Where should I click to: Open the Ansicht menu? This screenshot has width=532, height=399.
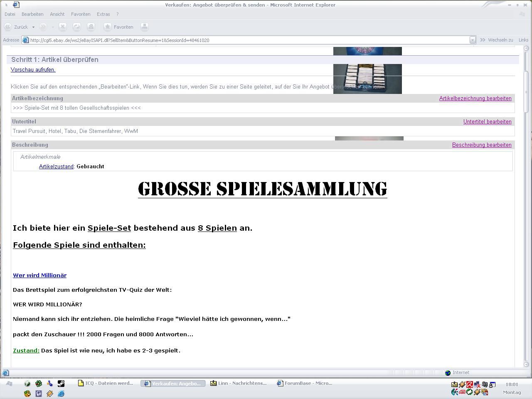[x=57, y=14]
